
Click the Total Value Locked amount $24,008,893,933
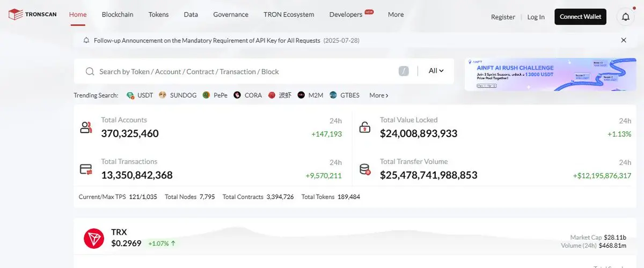(x=419, y=133)
